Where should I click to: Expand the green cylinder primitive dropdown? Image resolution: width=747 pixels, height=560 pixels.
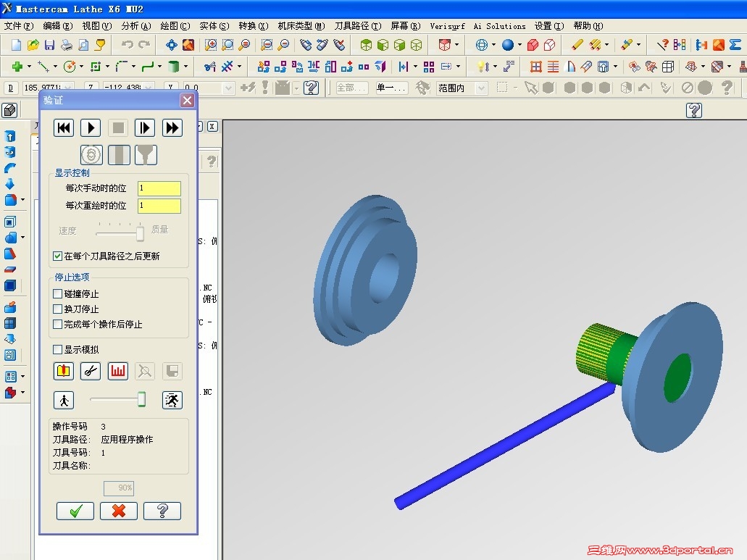click(185, 66)
